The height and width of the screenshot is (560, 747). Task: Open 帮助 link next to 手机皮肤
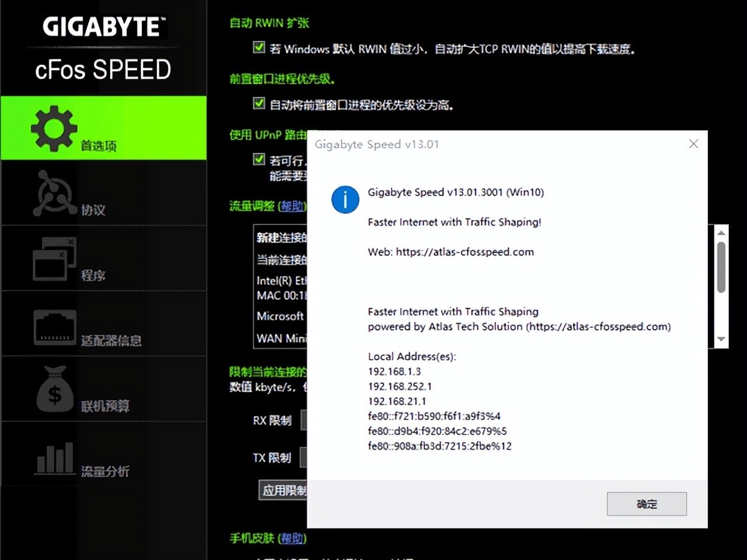[x=292, y=538]
